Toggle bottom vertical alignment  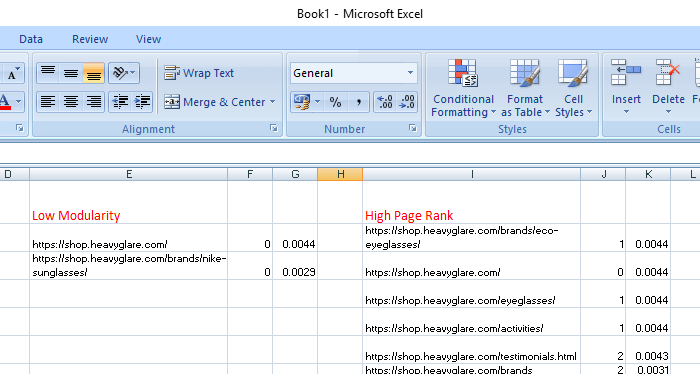point(93,73)
